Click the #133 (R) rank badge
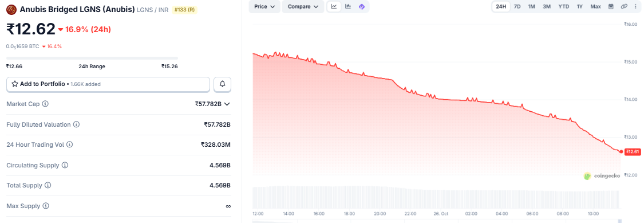This screenshot has width=644, height=223. pos(184,10)
